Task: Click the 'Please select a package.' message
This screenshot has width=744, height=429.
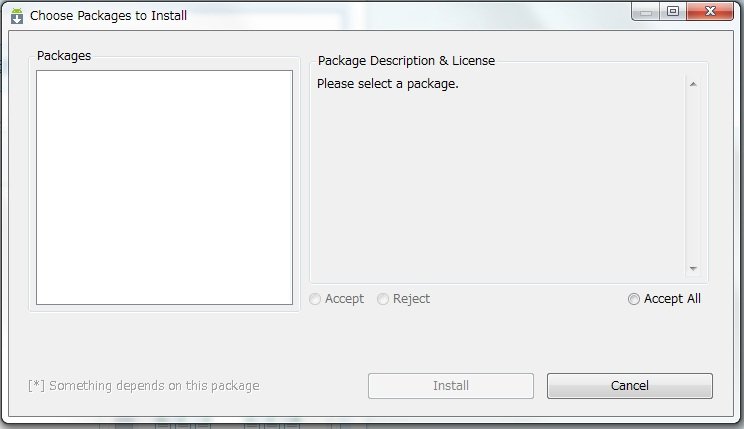Action: (x=388, y=84)
